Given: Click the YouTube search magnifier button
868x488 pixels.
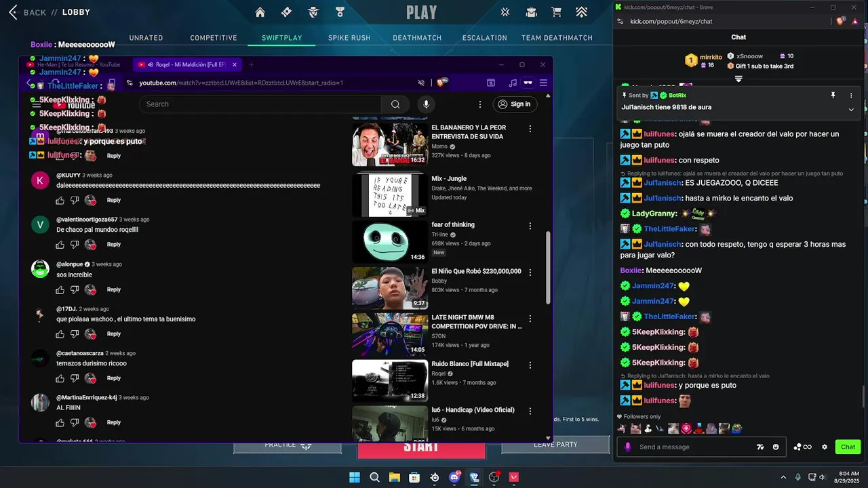Looking at the screenshot, I should pos(395,104).
